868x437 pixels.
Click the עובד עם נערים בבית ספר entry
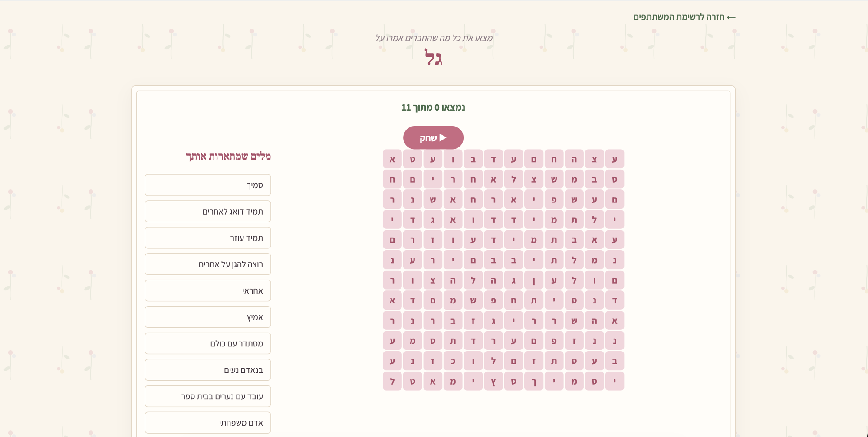(208, 397)
